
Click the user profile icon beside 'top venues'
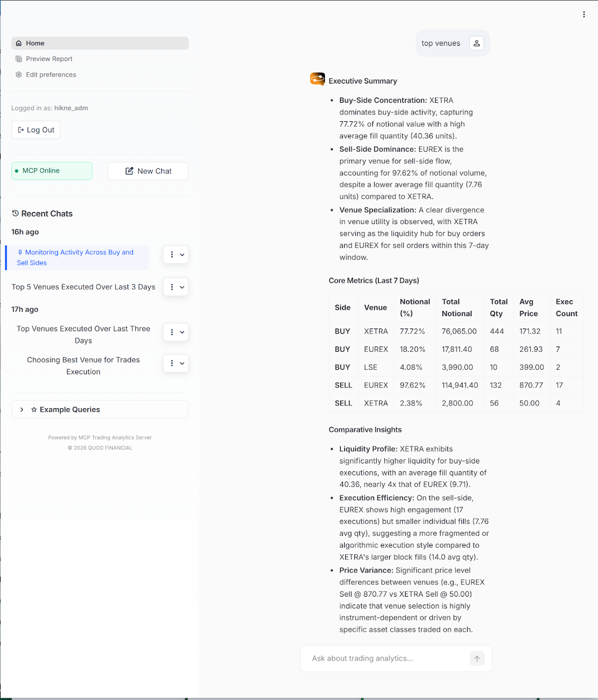[x=477, y=43]
